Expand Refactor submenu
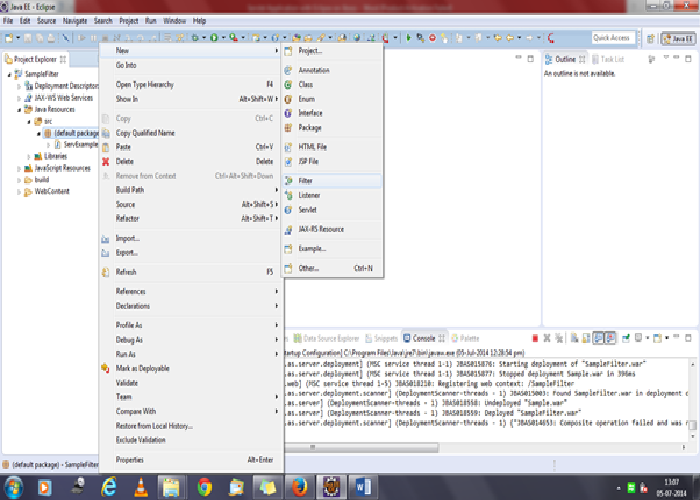This screenshot has width=700, height=500. tap(191, 218)
